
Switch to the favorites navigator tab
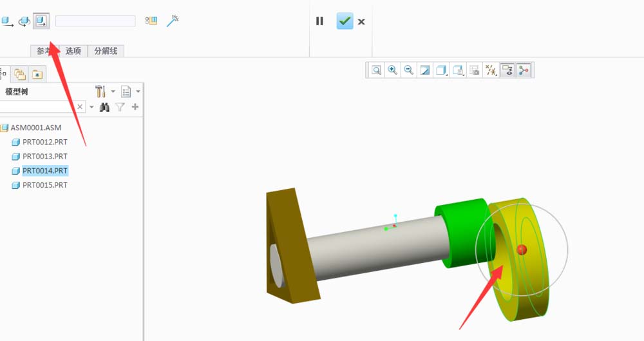pos(37,74)
